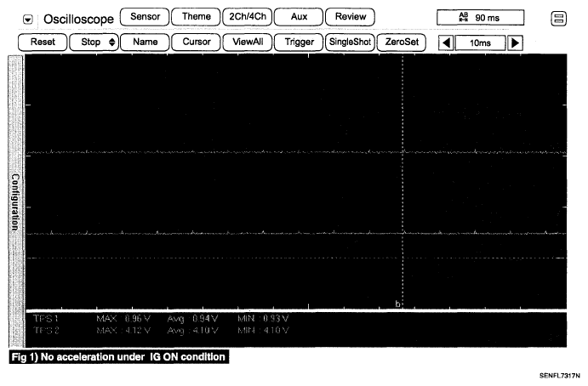Click the Name button
588x386 pixels.
tap(145, 42)
